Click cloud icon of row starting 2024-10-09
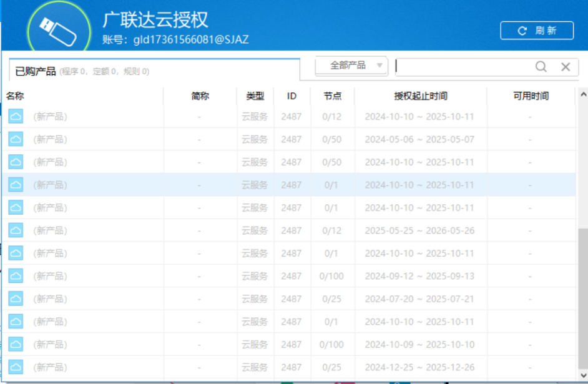Image resolution: width=588 pixels, height=384 pixels. (x=16, y=344)
